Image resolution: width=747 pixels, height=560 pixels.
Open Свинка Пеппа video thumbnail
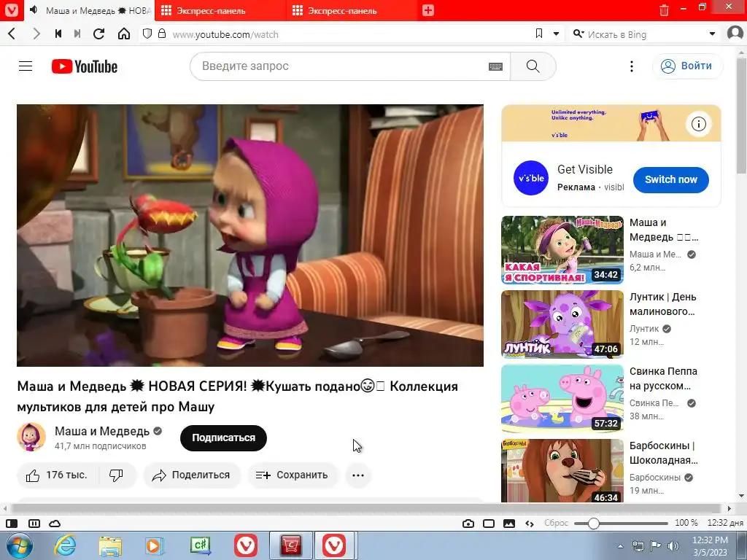(562, 399)
